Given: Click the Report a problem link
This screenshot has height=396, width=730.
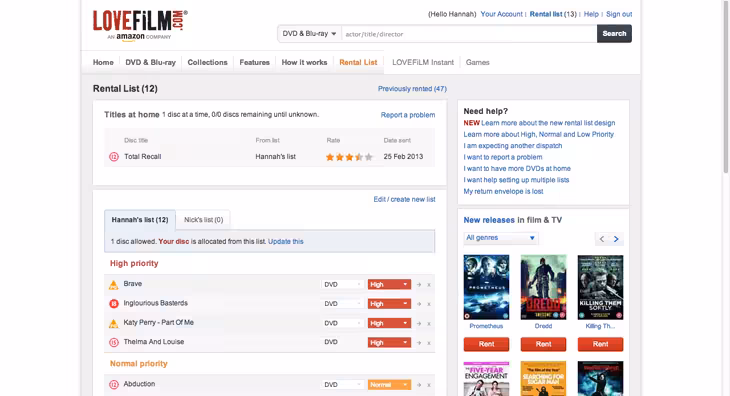Looking at the screenshot, I should pyautogui.click(x=408, y=115).
